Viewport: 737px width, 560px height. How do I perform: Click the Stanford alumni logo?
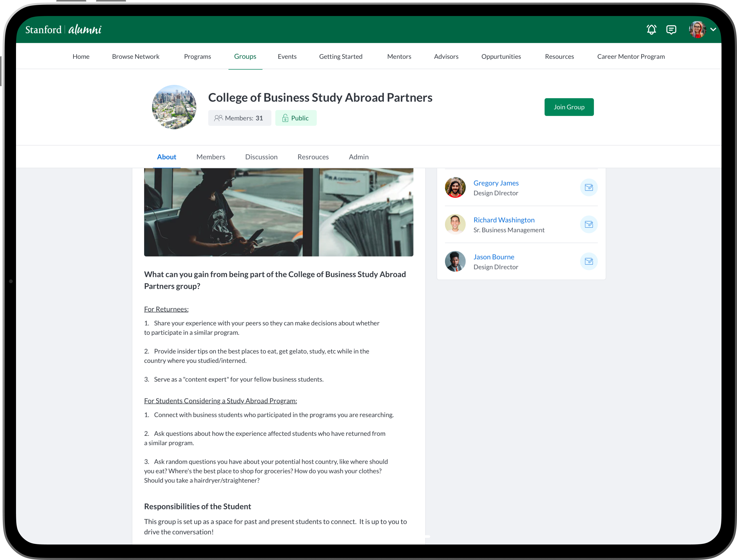[x=63, y=30]
